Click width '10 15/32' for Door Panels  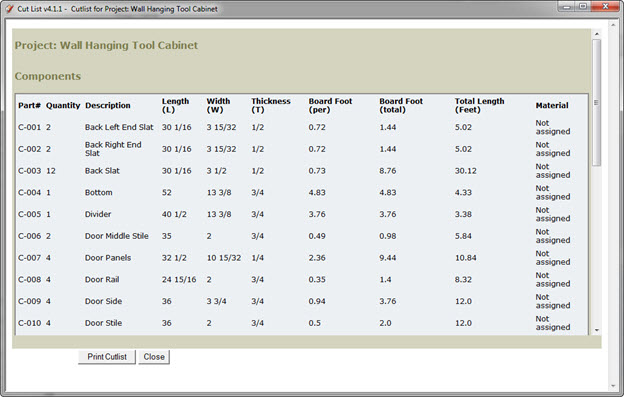point(224,258)
